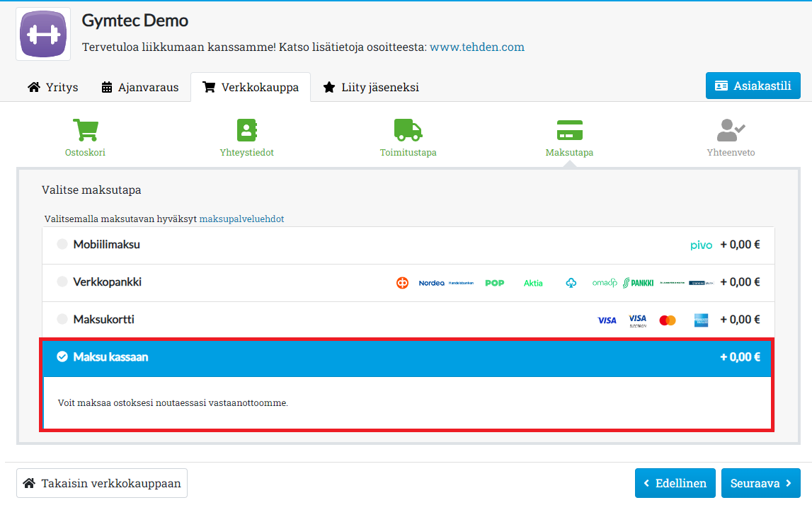Select Mobiilimaksu payment option
The image size is (812, 505).
[x=62, y=244]
